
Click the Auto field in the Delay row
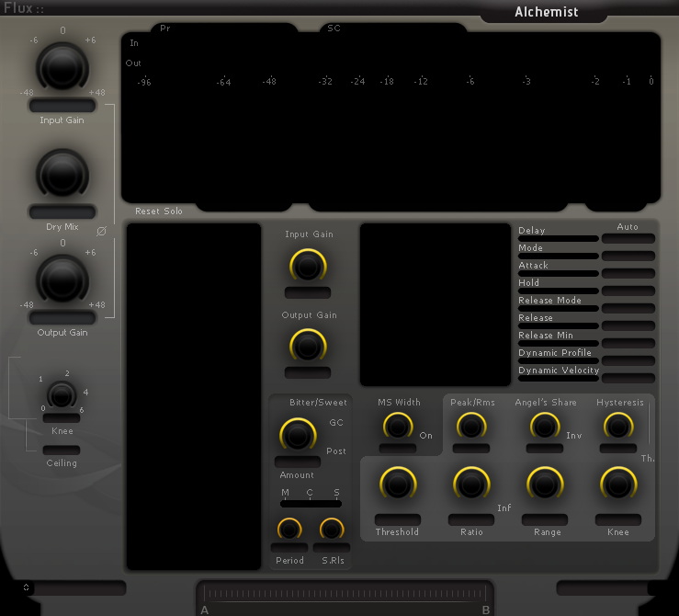628,238
